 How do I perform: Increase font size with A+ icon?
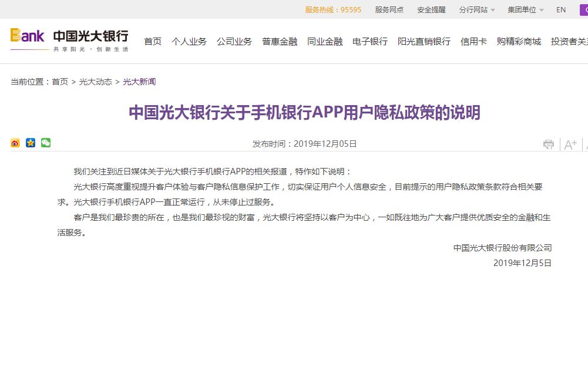[570, 144]
